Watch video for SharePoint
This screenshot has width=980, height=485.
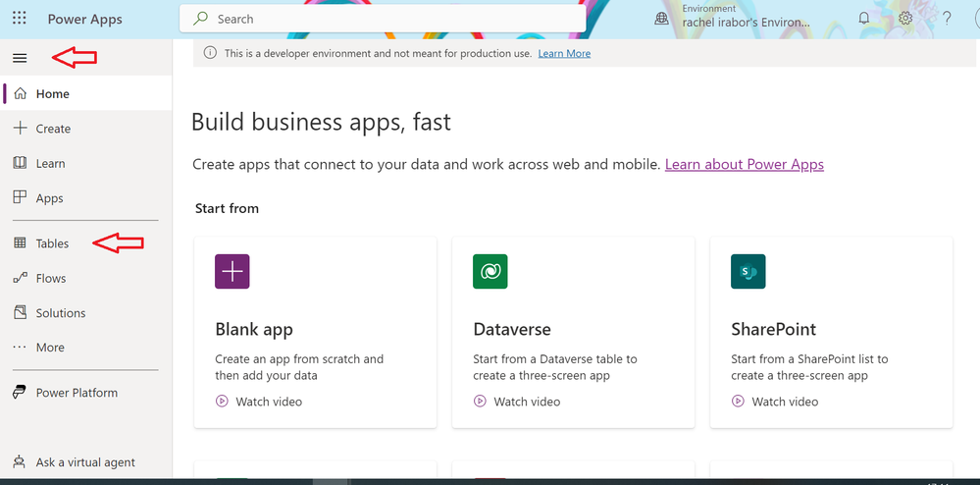click(x=785, y=402)
